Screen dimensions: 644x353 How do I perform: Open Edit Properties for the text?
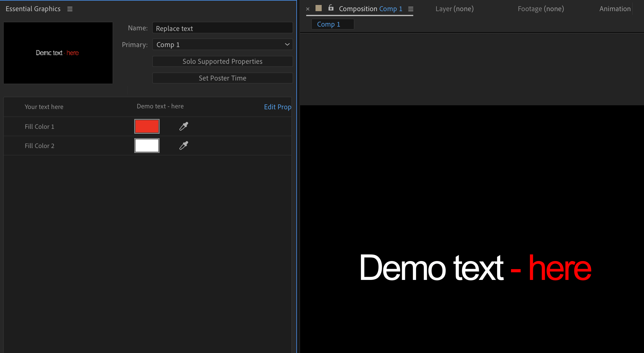click(x=277, y=107)
